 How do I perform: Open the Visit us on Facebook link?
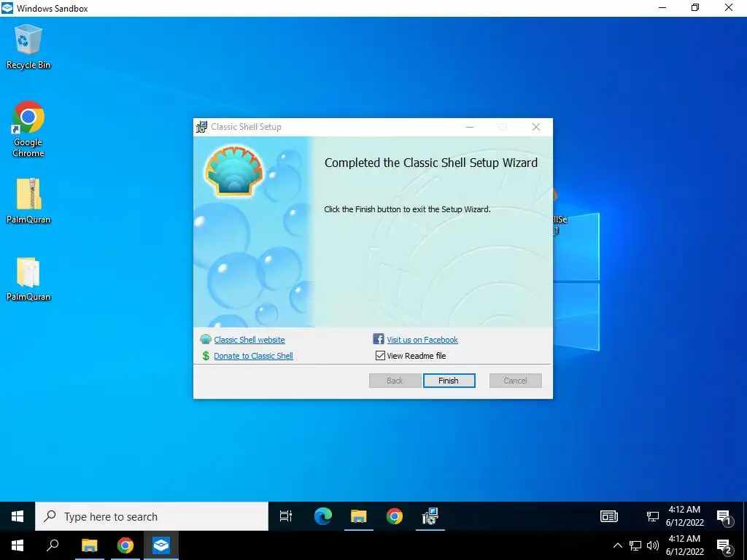pos(422,340)
